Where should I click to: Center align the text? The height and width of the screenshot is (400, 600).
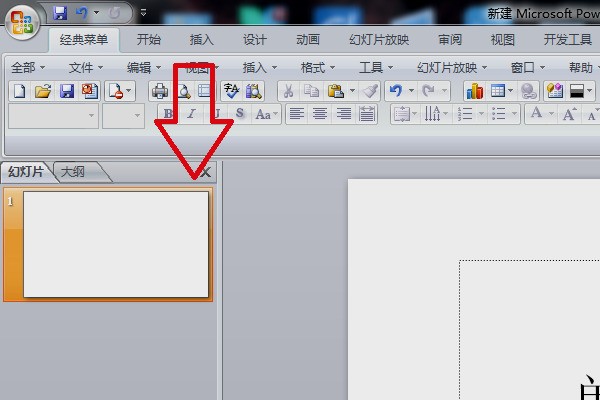tap(320, 114)
